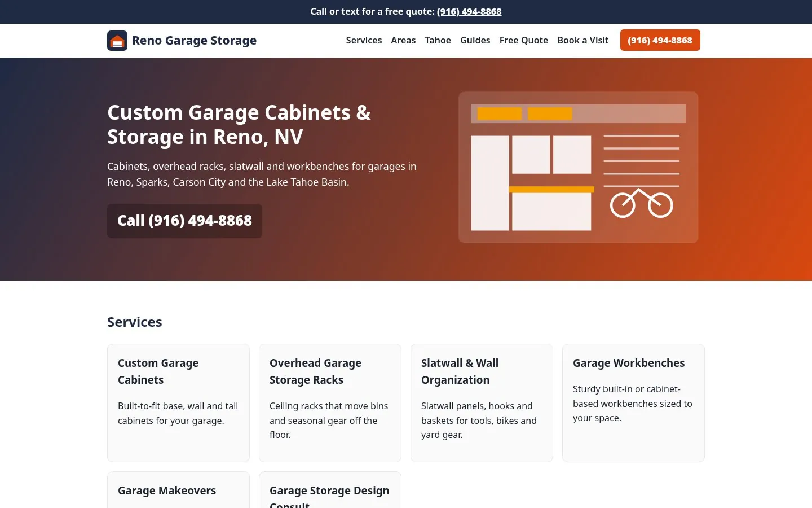812x508 pixels.
Task: Click the 'Ceiling racks that move bins' description text
Action: click(x=330, y=421)
